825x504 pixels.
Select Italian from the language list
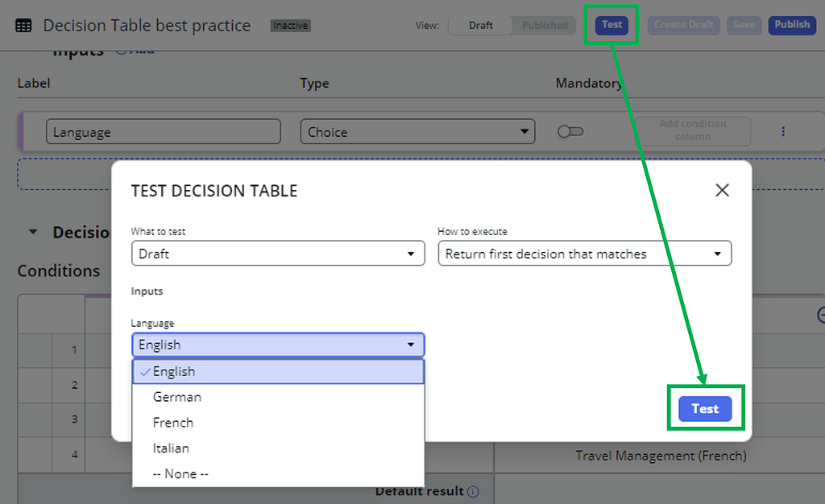point(278,448)
